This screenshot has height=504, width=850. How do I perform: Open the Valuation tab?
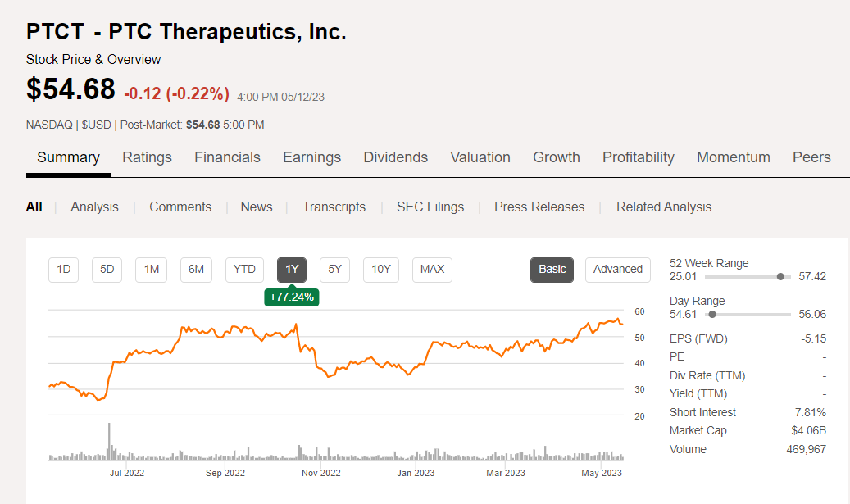480,157
